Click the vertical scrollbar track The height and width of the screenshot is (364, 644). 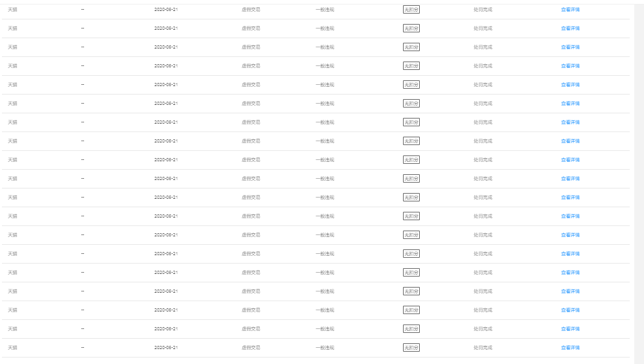coord(639,182)
